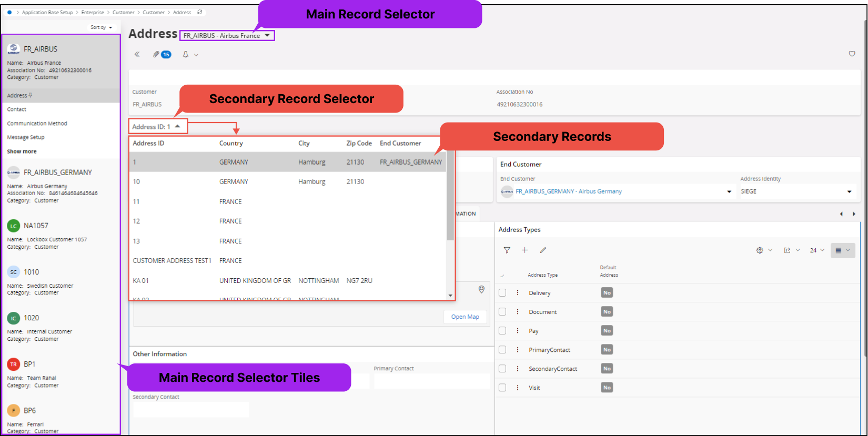The image size is (868, 436).
Task: Click the edit pencil in Address Types
Action: point(543,250)
